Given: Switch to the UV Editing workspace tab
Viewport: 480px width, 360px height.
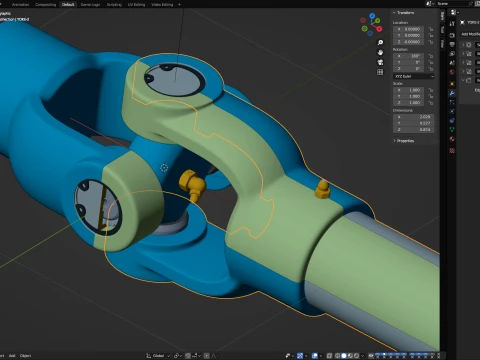Looking at the screenshot, I should [x=137, y=5].
